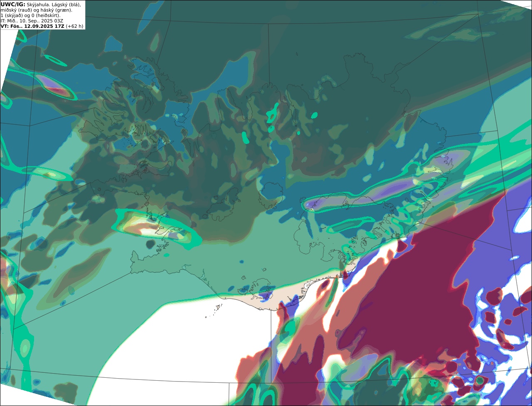
Task: Click 'miðský (rauð)' in the legend
Action: click(x=16, y=10)
